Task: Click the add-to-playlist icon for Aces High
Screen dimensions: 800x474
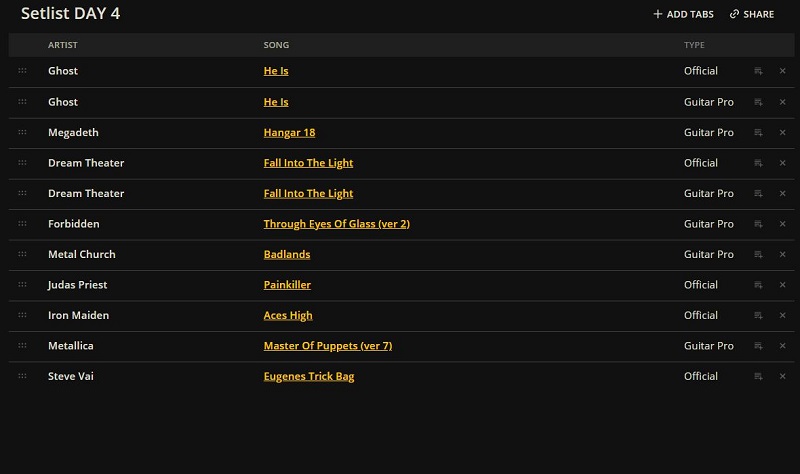Action: (x=758, y=315)
